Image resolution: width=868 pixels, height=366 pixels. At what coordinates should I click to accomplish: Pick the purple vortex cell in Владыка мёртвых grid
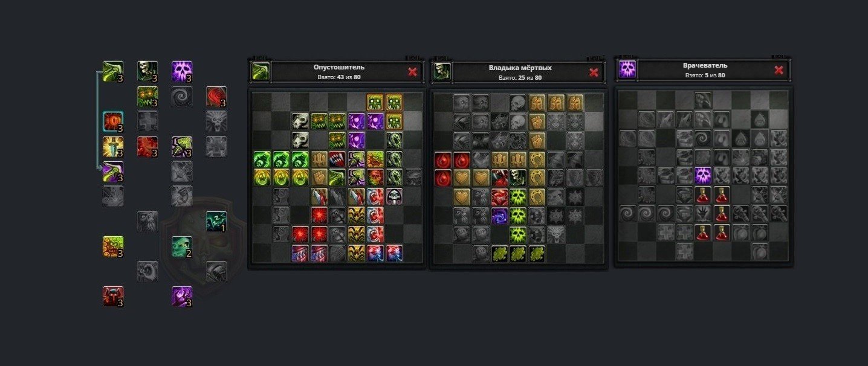pyautogui.click(x=499, y=216)
